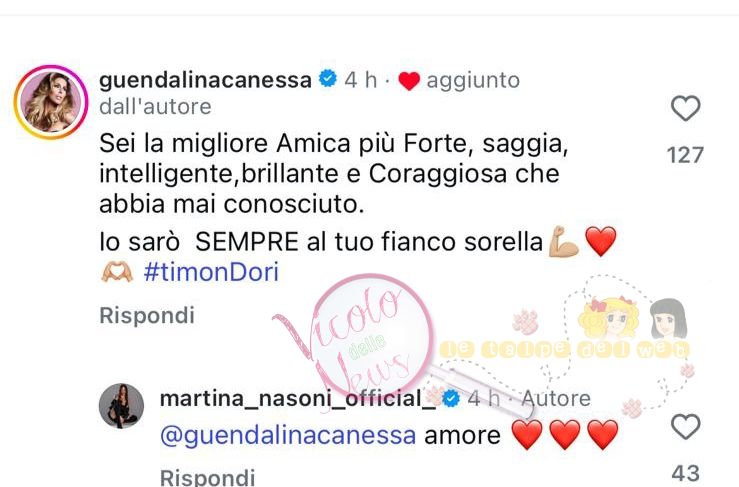The width and height of the screenshot is (739, 487).
Task: Tap the three red hearts after 'amore'
Action: [x=565, y=435]
